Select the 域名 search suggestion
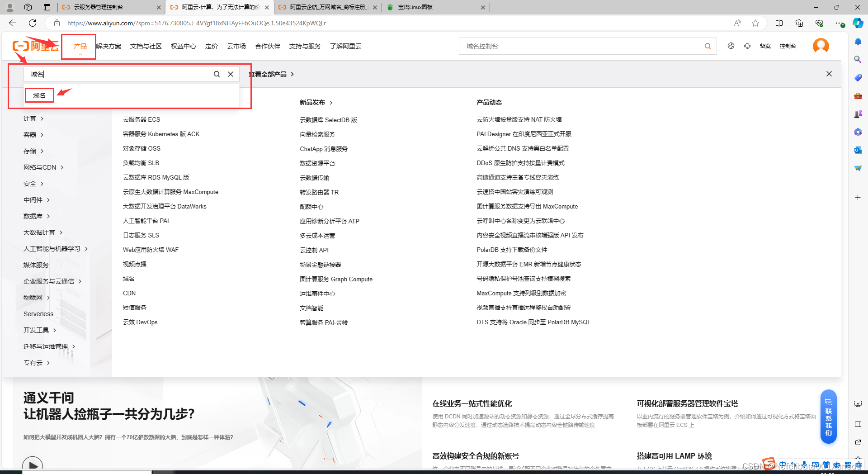Screen dimensions: 868x474 (x=39, y=95)
